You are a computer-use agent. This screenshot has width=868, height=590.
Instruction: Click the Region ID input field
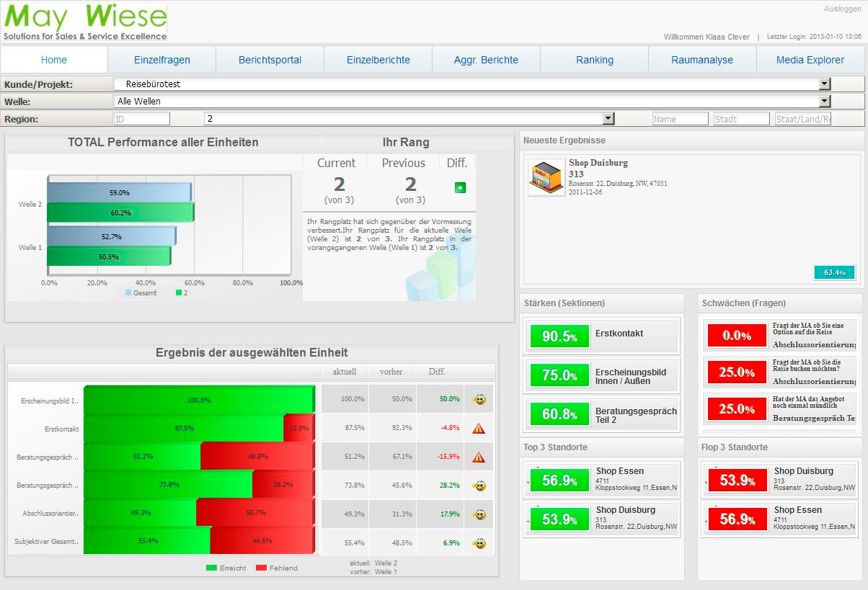(x=141, y=119)
